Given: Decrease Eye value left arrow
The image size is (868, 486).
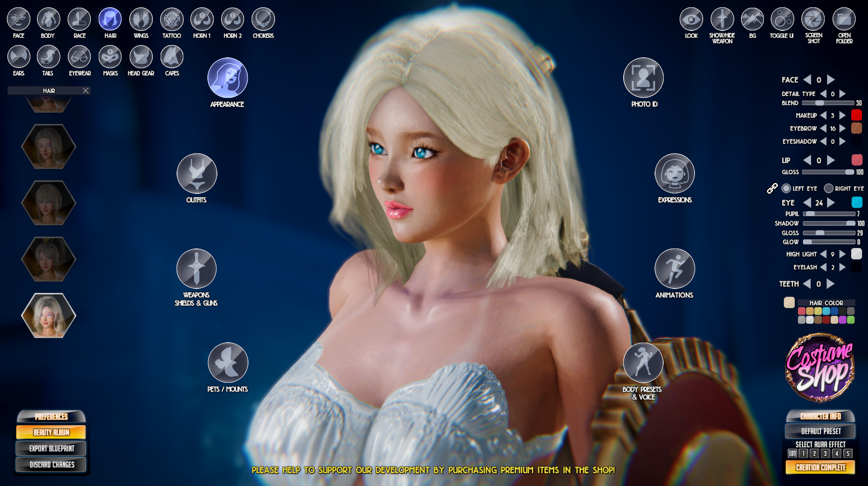Looking at the screenshot, I should tap(807, 202).
